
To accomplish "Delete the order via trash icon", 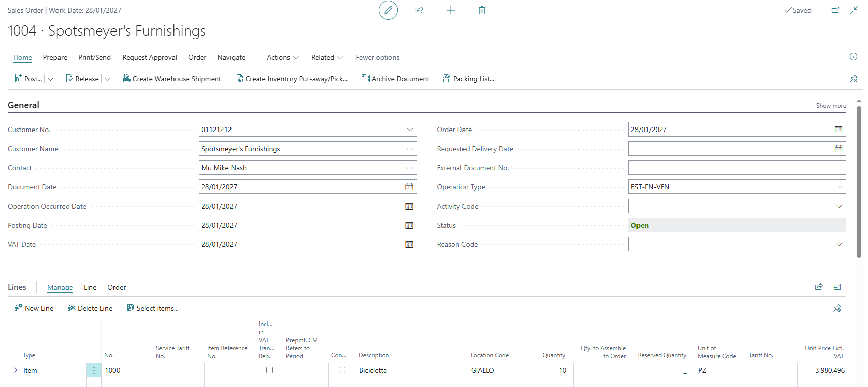I will tap(482, 10).
